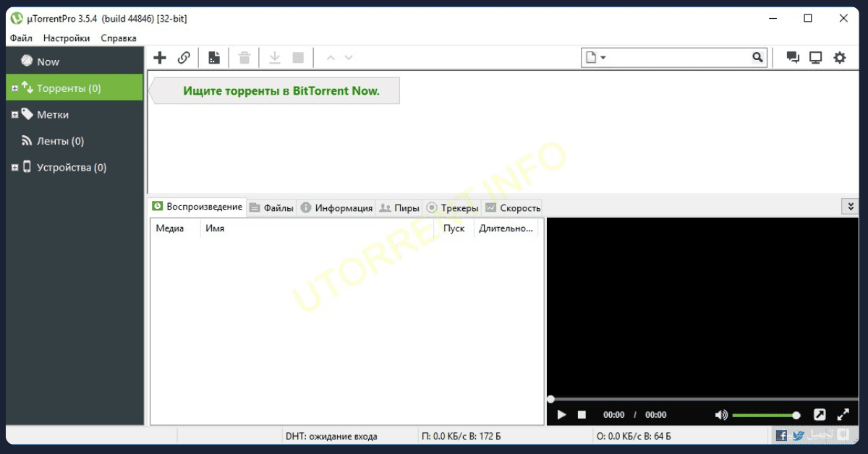Image resolution: width=868 pixels, height=454 pixels.
Task: Open the remote monitor icon in toolbar
Action: (816, 58)
